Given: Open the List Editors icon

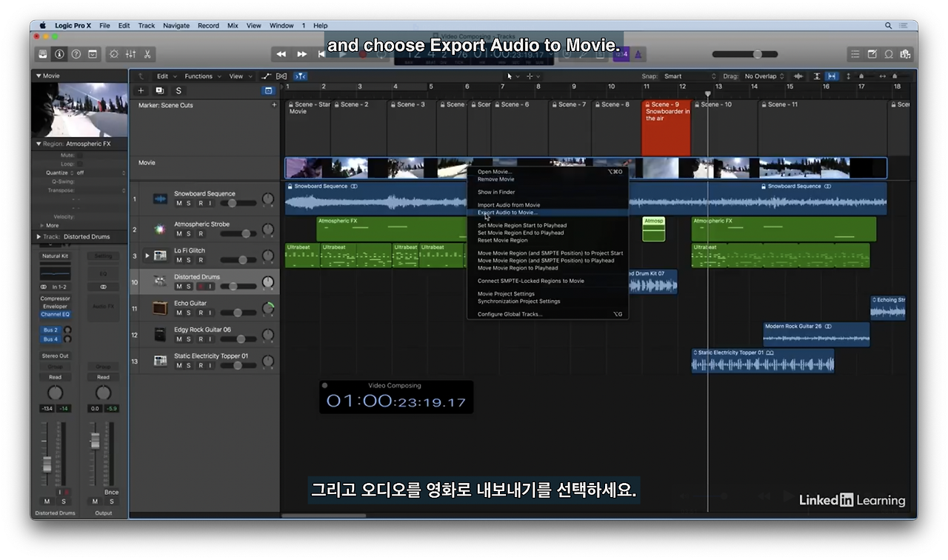Looking at the screenshot, I should (x=855, y=54).
